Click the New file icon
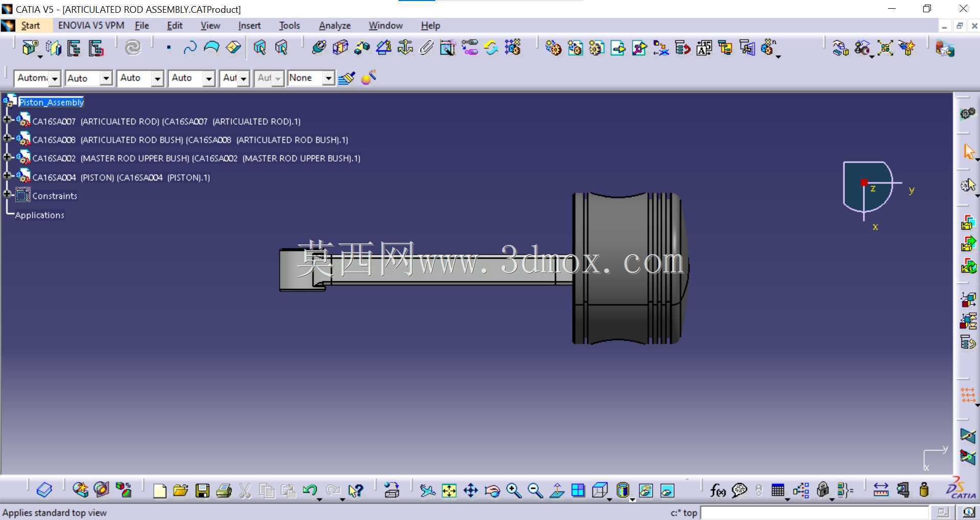Viewport: 980px width, 520px height. 160,491
